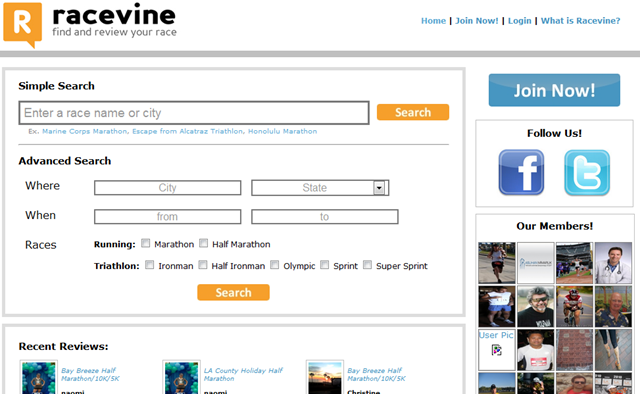
Task: Open the Login nav link
Action: pyautogui.click(x=520, y=21)
